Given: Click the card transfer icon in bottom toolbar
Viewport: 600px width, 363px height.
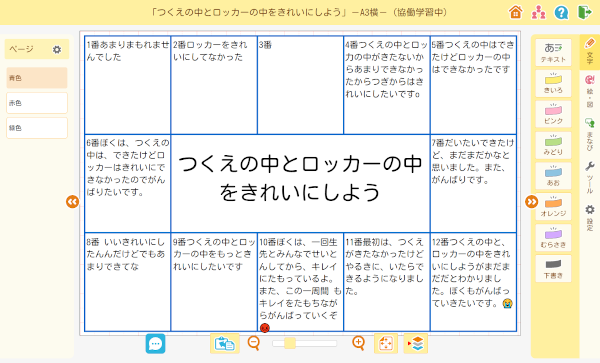Looking at the screenshot, I should click(225, 343).
